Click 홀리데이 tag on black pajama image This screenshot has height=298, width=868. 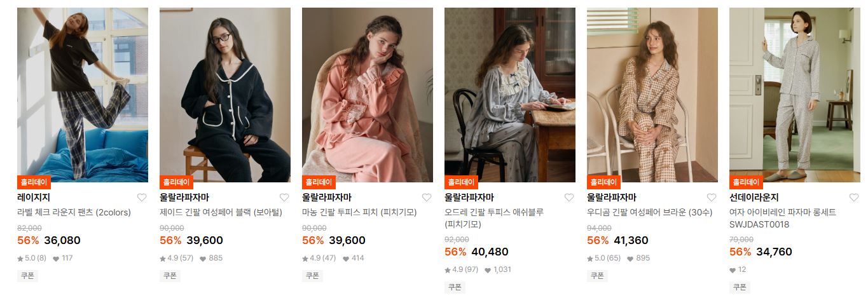tap(176, 182)
